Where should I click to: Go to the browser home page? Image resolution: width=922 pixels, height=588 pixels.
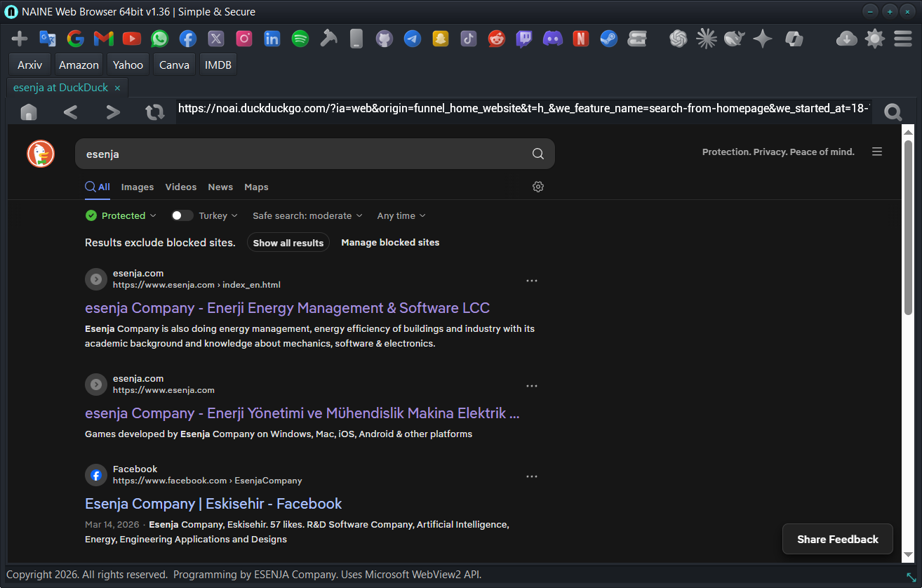pyautogui.click(x=29, y=112)
